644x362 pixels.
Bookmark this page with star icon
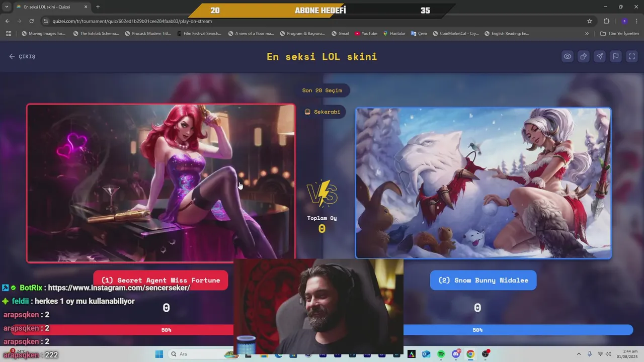click(590, 21)
